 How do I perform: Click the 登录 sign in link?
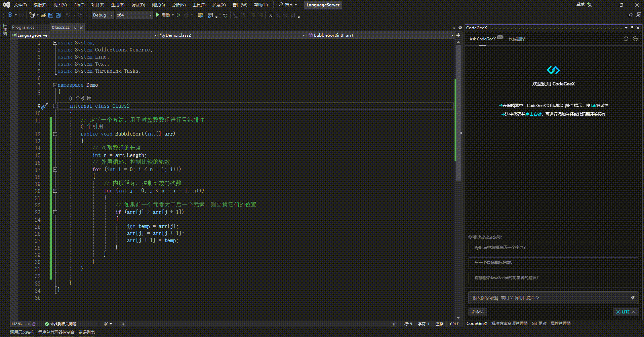pyautogui.click(x=580, y=4)
